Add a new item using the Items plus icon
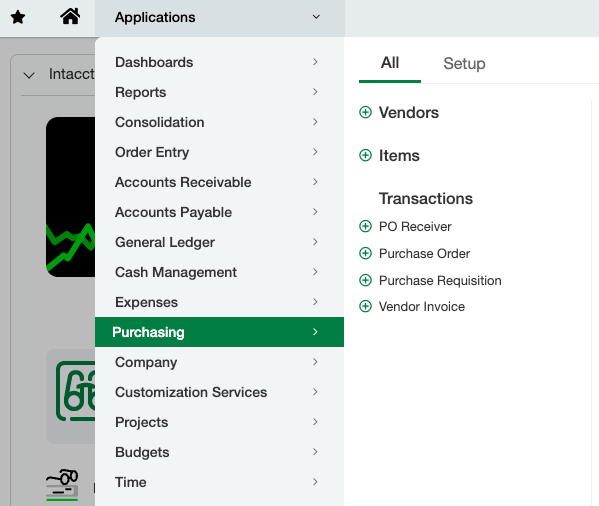 coord(365,155)
